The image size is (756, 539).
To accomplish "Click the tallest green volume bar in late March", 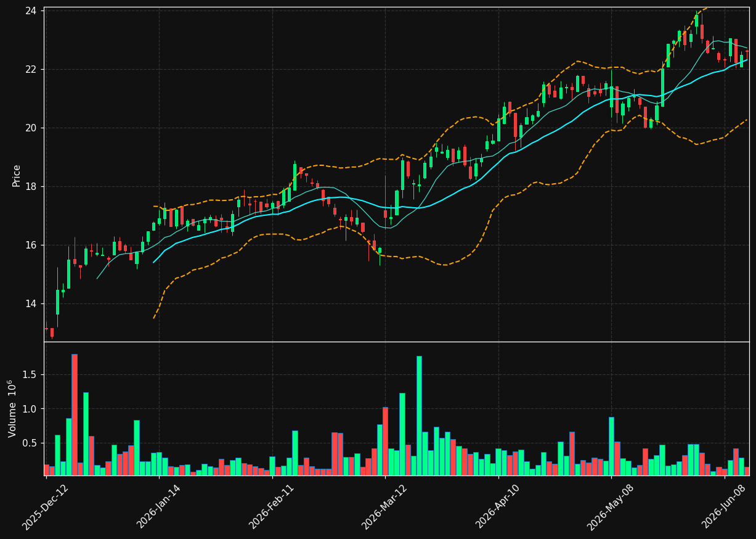I will point(419,416).
